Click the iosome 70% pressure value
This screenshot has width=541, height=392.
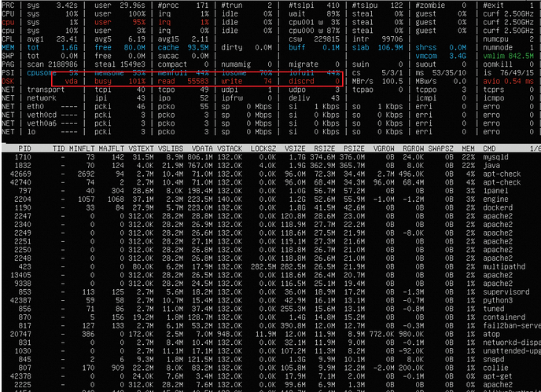tap(247, 73)
